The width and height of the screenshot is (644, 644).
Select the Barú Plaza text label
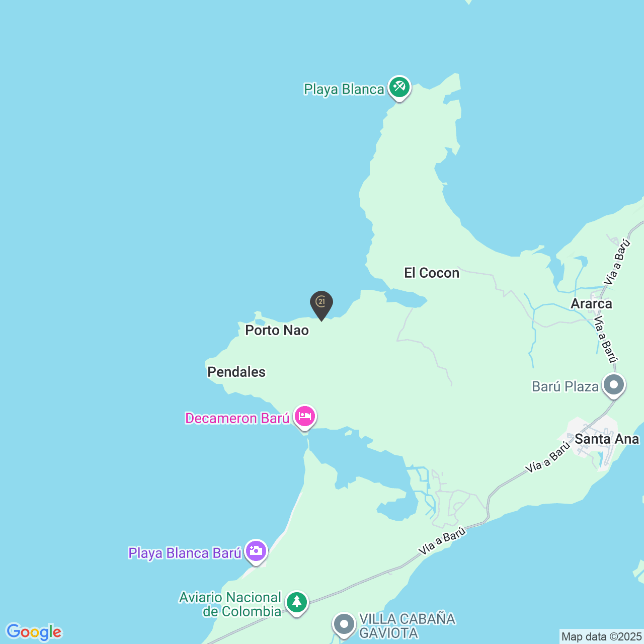[566, 386]
